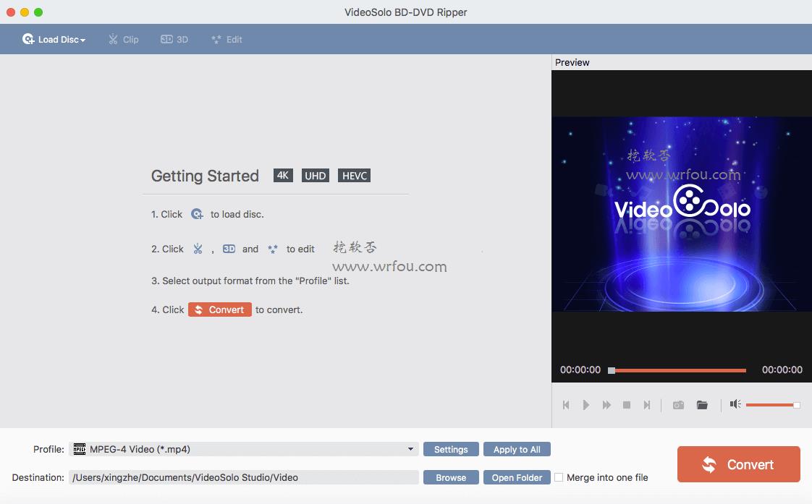Open the Load Disc menu
The image size is (812, 504).
[x=54, y=39]
